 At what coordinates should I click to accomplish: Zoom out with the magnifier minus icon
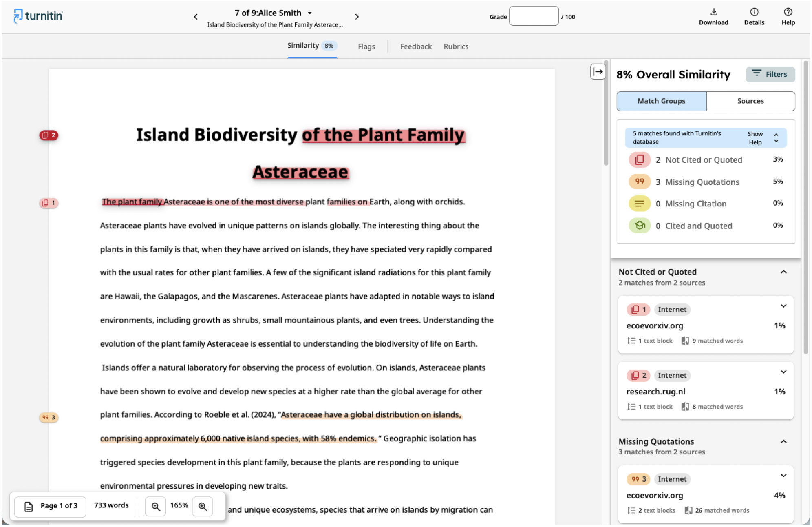[x=155, y=506]
